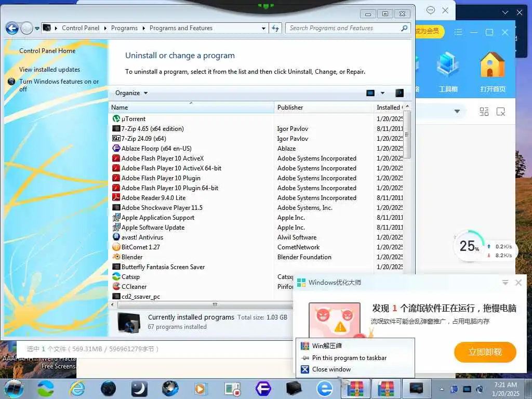Image resolution: width=532 pixels, height=399 pixels.
Task: Click Win解压缩 in the jump list
Action: (355, 345)
